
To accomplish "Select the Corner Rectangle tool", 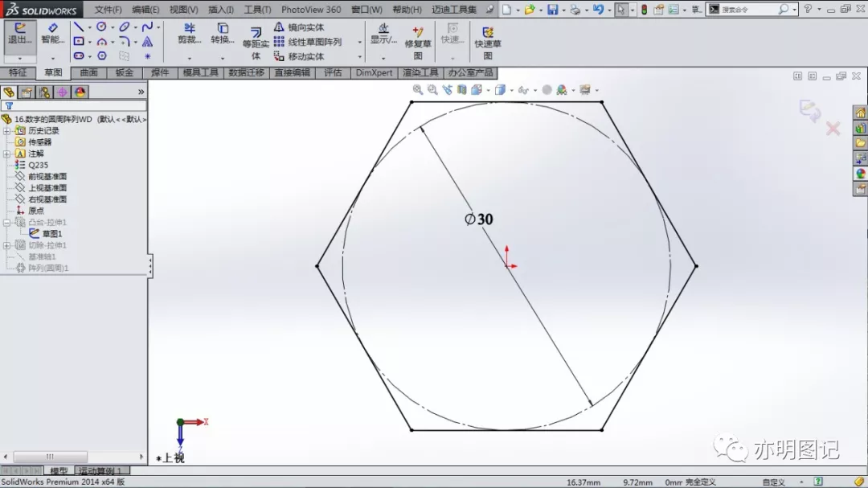I will [x=79, y=42].
